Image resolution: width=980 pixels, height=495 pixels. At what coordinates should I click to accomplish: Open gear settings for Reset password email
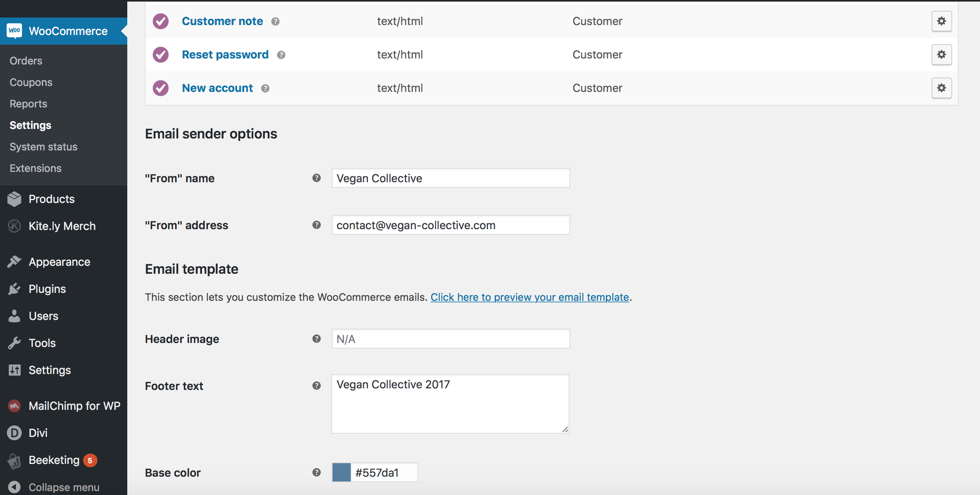tap(941, 55)
